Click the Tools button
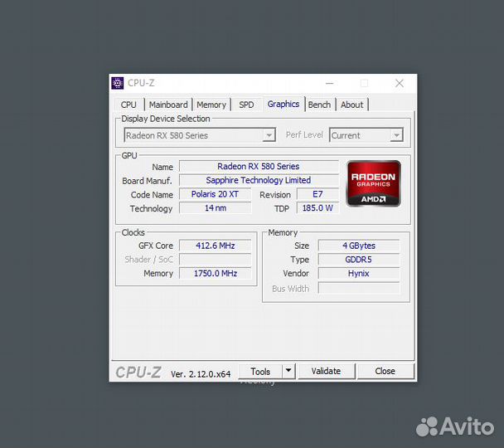Viewport: 504px width, 448px height. (x=260, y=372)
